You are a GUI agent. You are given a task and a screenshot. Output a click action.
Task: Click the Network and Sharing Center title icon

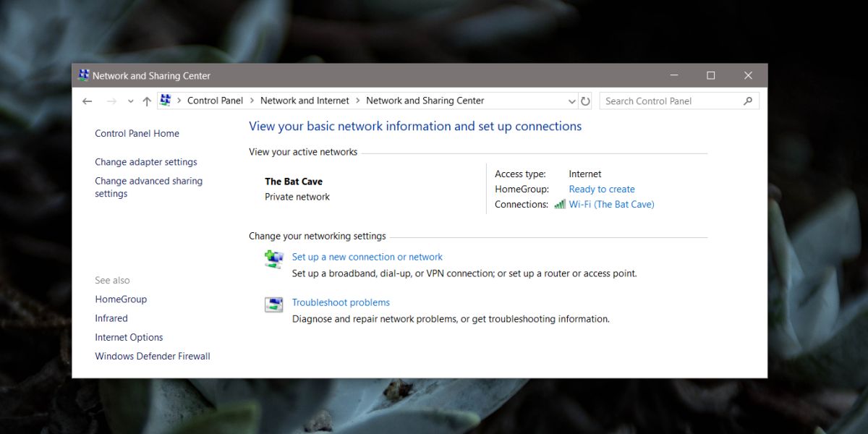[84, 75]
